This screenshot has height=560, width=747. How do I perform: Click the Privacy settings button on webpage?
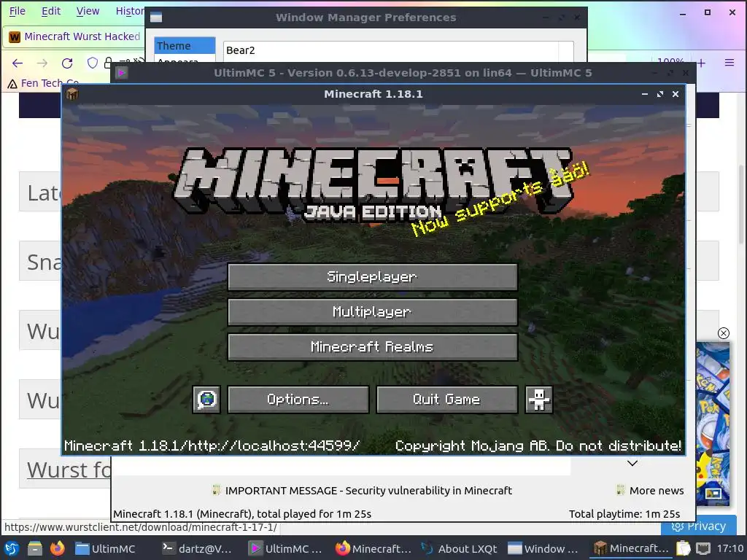click(698, 526)
